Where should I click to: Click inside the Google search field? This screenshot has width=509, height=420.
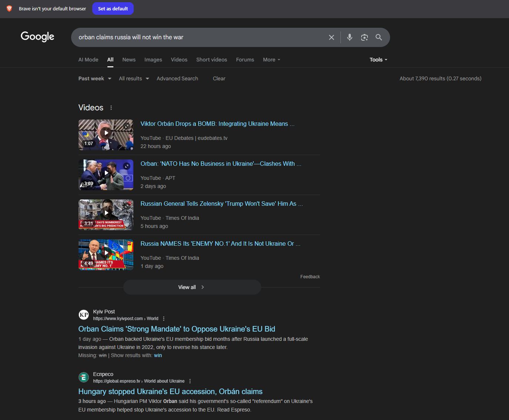pyautogui.click(x=200, y=37)
